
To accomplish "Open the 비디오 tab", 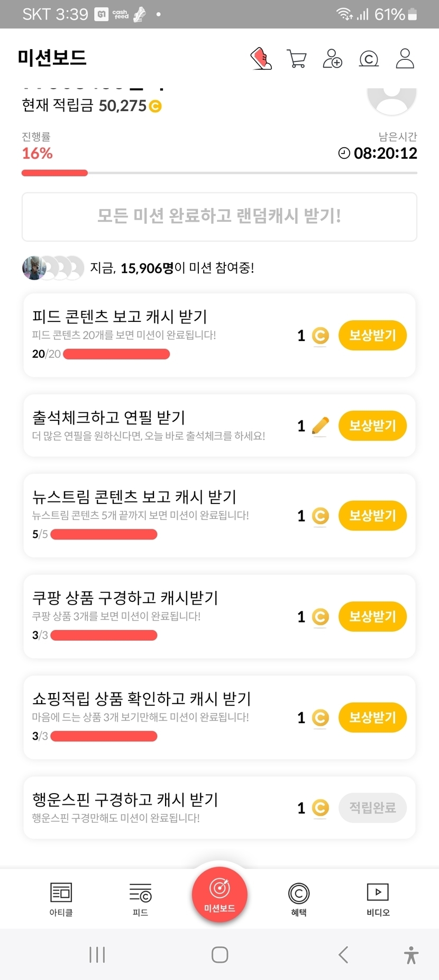I will coord(378,898).
